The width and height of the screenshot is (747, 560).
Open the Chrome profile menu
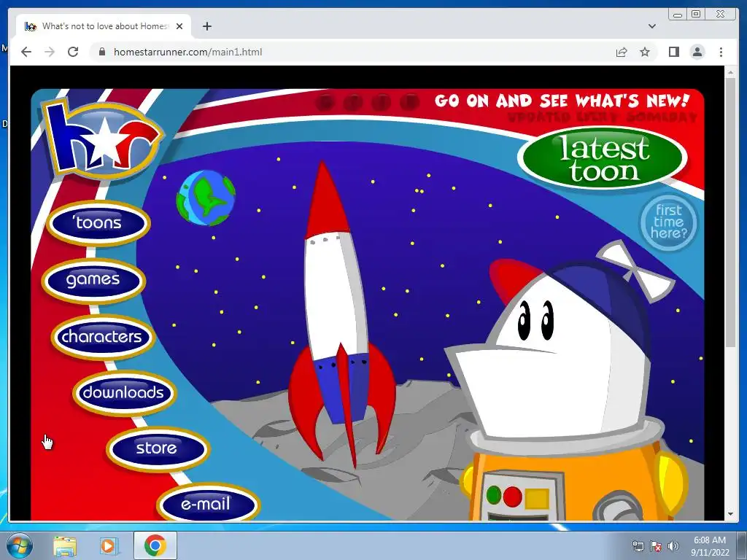tap(697, 52)
